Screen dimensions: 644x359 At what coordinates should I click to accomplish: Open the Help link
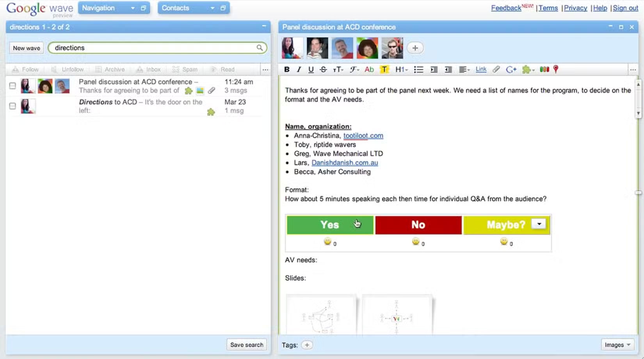600,8
